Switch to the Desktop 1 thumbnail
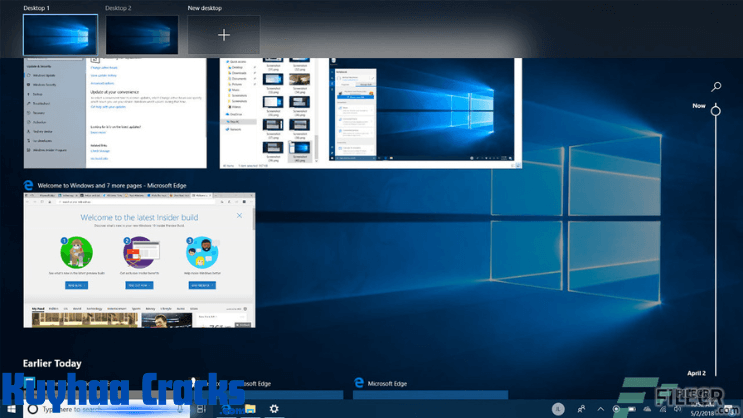Image resolution: width=743 pixels, height=418 pixels. point(60,35)
